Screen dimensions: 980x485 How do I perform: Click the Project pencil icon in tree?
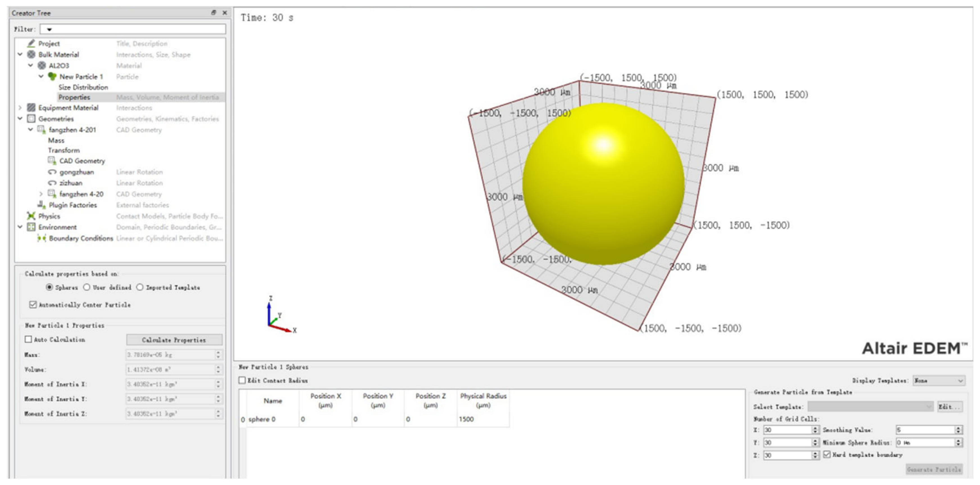click(x=31, y=43)
